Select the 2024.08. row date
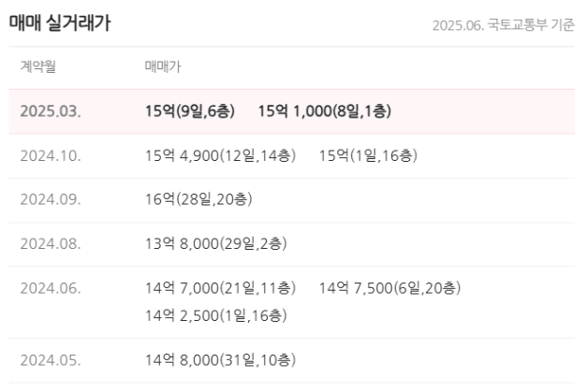Viewport: 587px width, 392px height. tap(51, 244)
